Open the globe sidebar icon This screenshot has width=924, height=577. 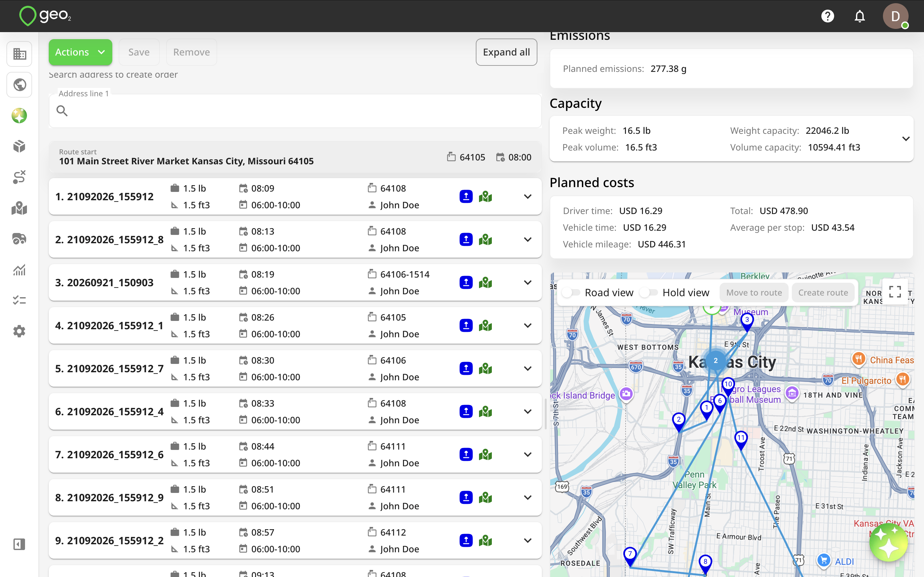19,85
